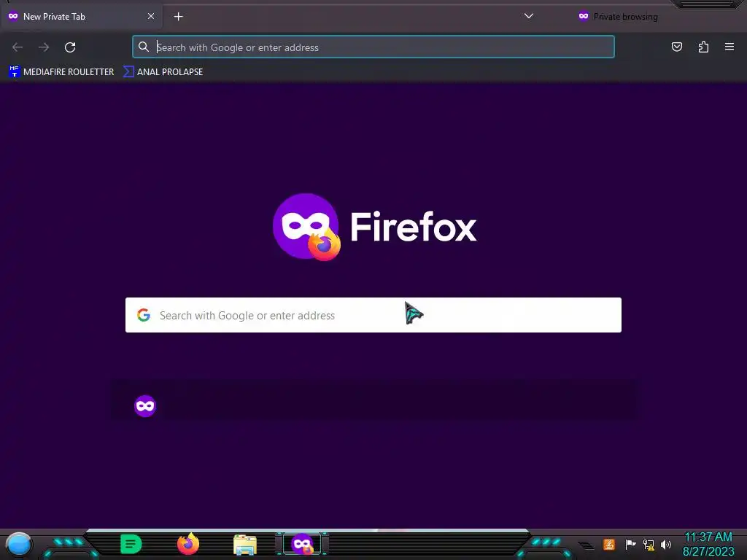Click the Firefox private browsing logo
The height and width of the screenshot is (560, 747).
click(307, 227)
